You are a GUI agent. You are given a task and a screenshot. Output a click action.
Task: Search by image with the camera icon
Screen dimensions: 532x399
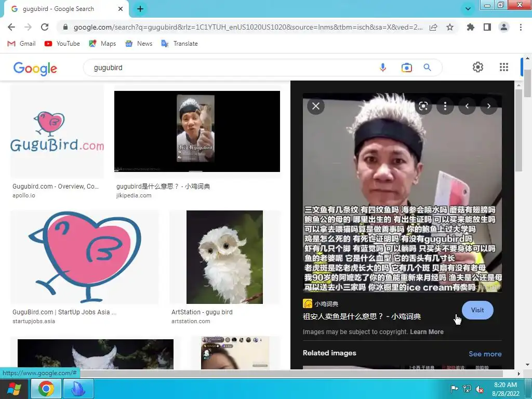[x=406, y=68]
